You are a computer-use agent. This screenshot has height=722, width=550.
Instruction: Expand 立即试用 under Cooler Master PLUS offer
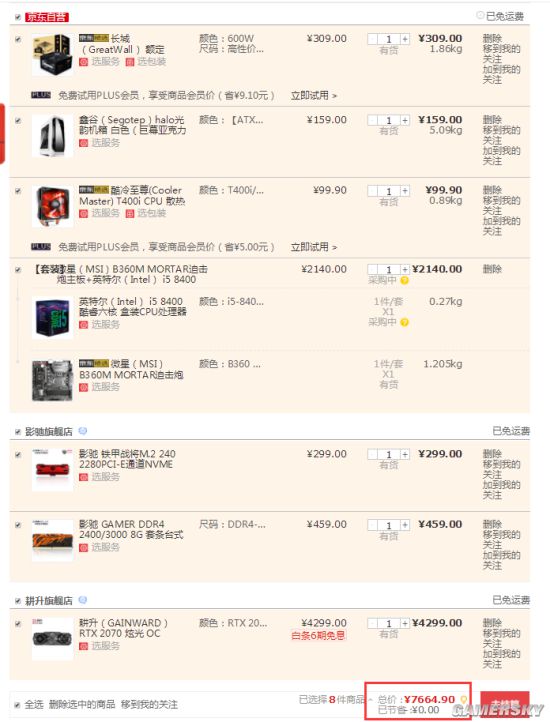click(x=314, y=247)
